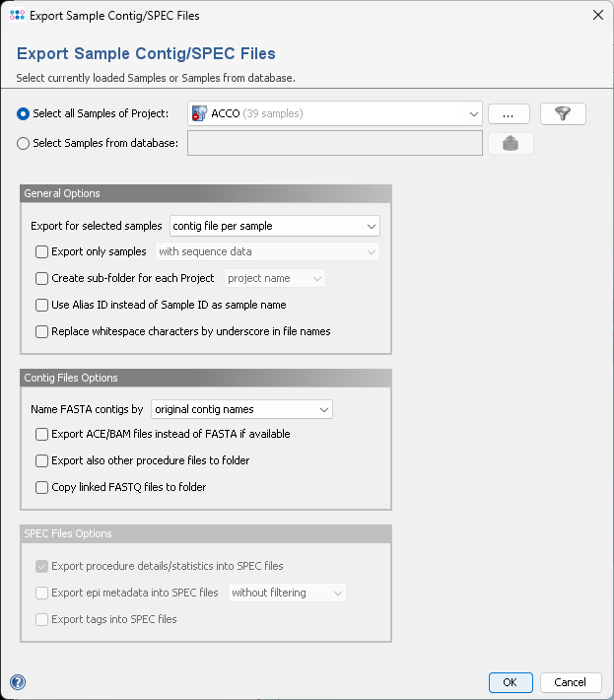The width and height of the screenshot is (614, 700).
Task: Click the OK button
Action: click(511, 682)
